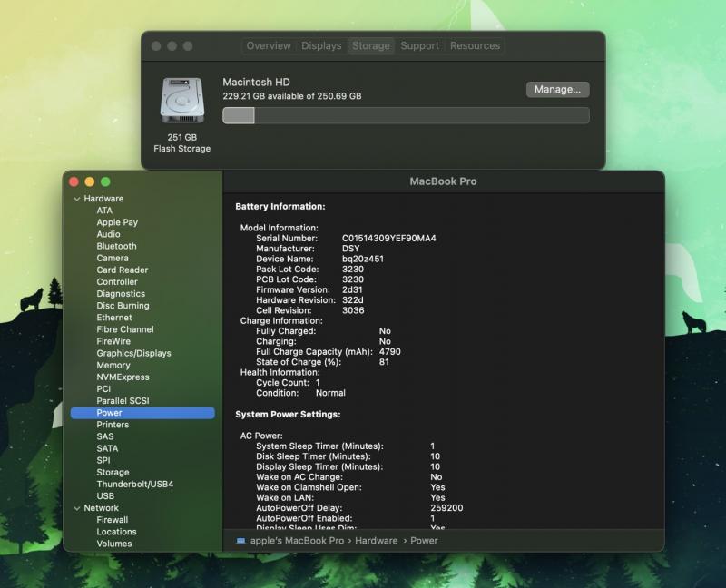726x588 pixels.
Task: Close the System Information window with red button
Action: click(74, 181)
